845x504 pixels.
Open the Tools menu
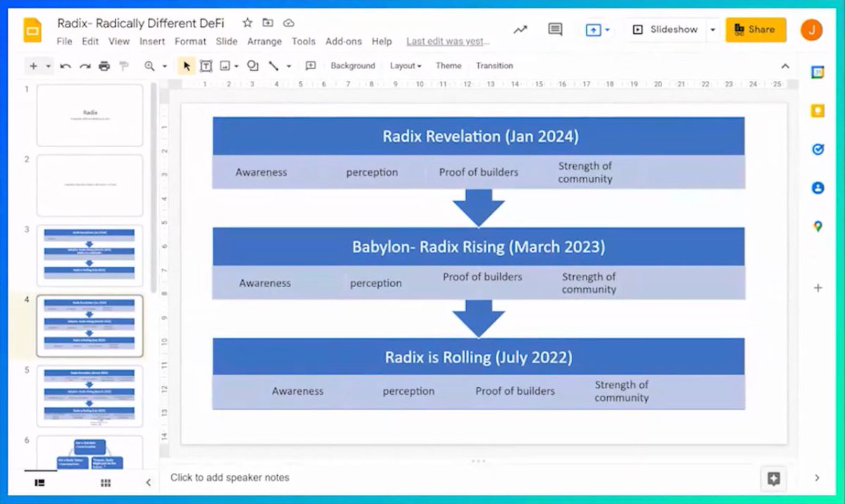[303, 42]
